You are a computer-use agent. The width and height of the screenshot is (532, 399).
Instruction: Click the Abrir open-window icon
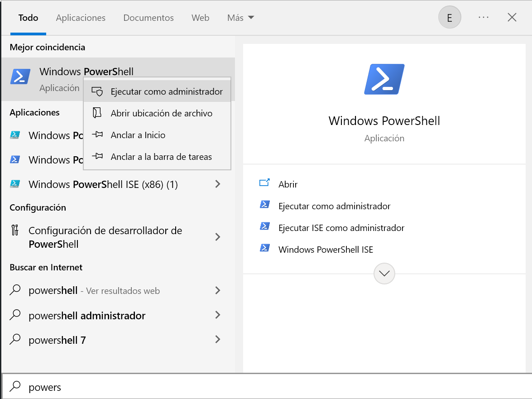pos(265,183)
